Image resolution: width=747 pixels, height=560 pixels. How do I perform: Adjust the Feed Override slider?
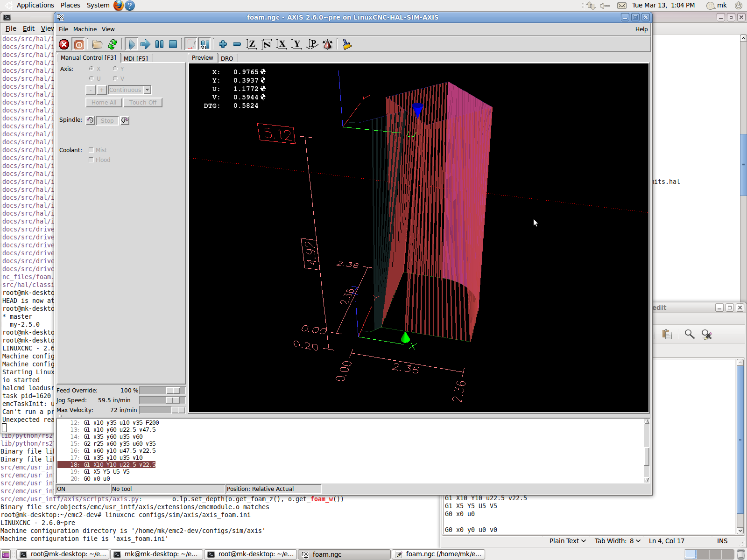point(172,390)
